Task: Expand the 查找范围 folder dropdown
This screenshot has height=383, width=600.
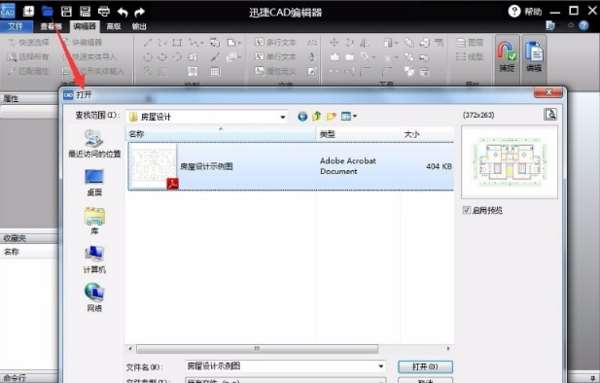Action: [x=283, y=117]
